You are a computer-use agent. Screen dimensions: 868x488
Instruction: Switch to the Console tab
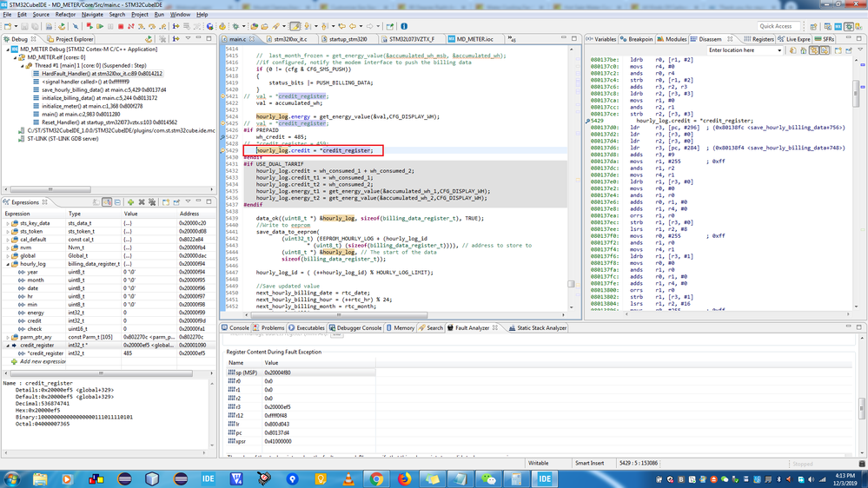pyautogui.click(x=235, y=328)
